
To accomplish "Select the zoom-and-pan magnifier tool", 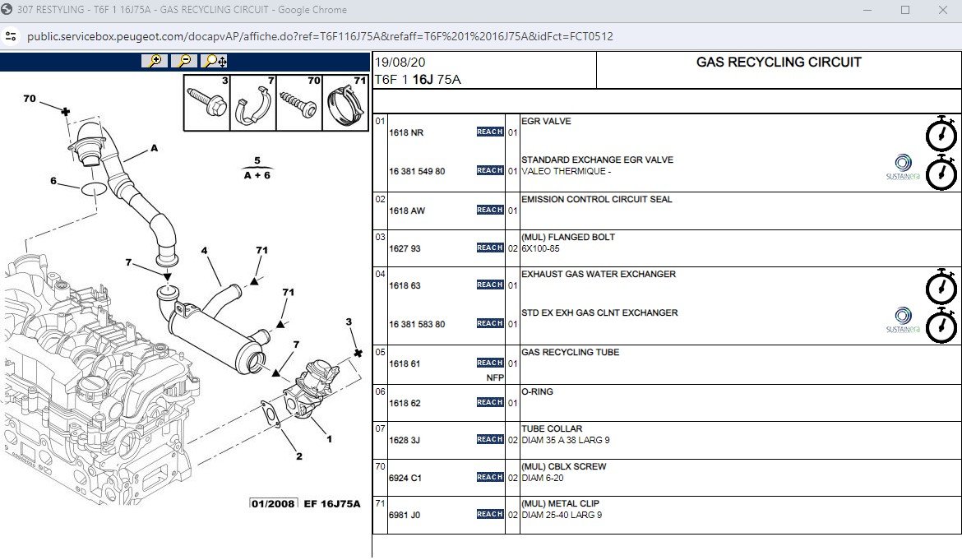I will pyautogui.click(x=215, y=61).
